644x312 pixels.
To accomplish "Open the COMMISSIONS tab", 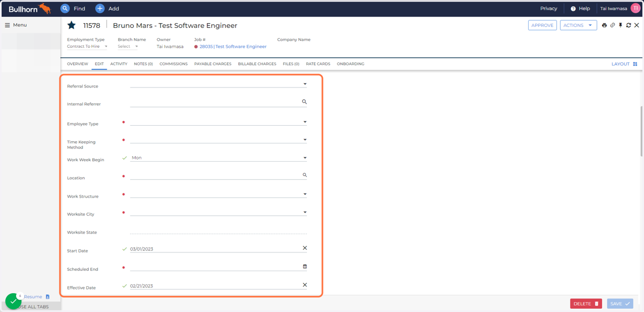I will [173, 64].
